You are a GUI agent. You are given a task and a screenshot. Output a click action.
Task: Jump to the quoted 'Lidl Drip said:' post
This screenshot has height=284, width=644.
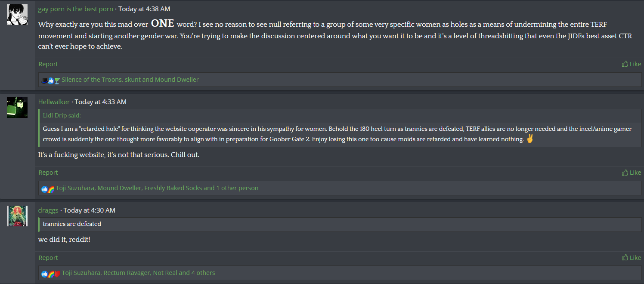62,115
